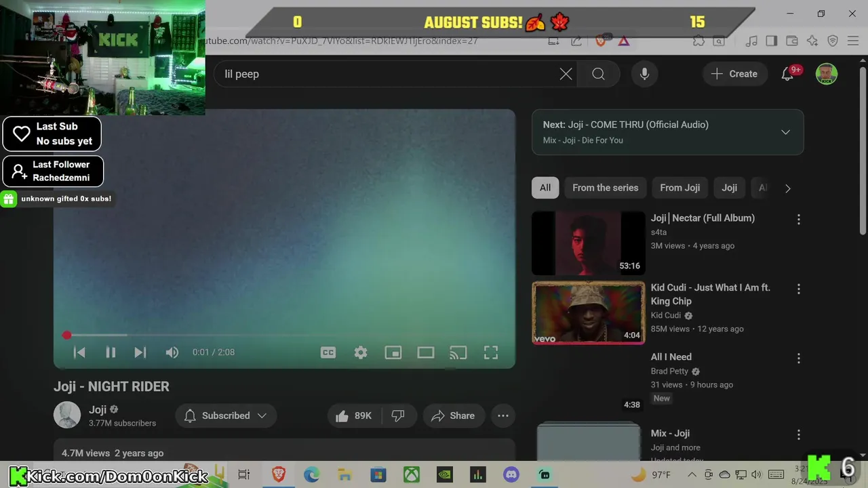Select the From Joji chip
Viewport: 868px width, 488px height.
tap(680, 188)
